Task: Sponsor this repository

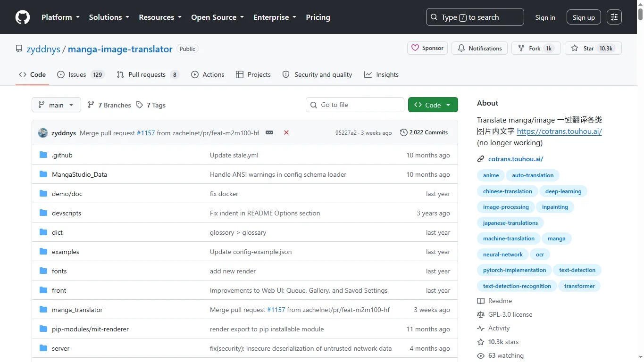Action: [x=427, y=48]
